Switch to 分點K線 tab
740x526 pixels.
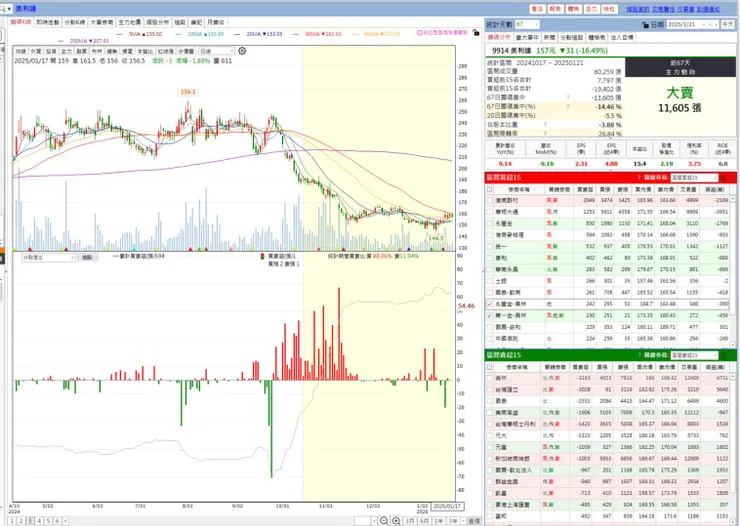[x=75, y=22]
